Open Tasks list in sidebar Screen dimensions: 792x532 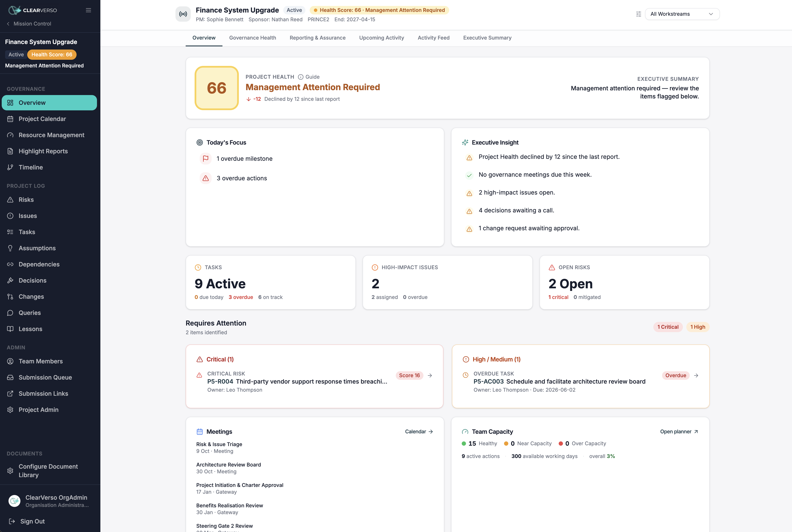[49, 232]
